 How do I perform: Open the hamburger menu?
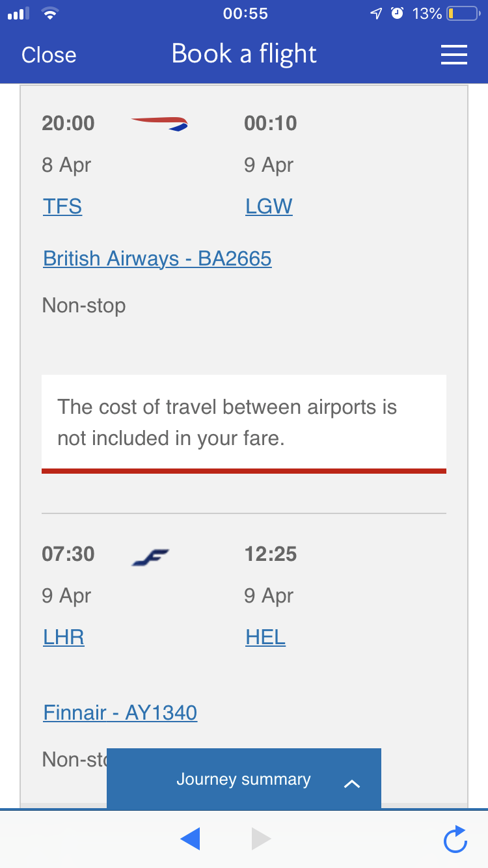pyautogui.click(x=454, y=55)
